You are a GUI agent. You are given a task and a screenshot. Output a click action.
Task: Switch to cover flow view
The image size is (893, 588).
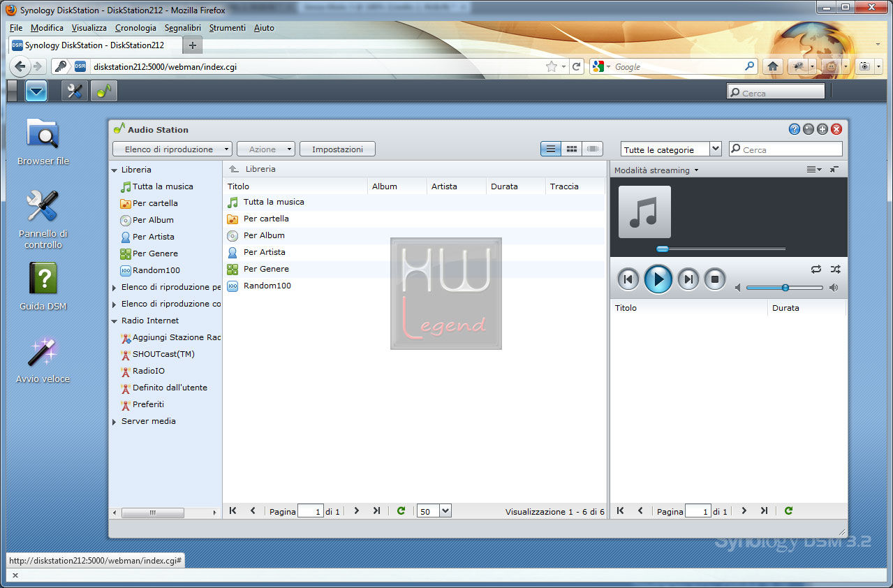tap(593, 149)
